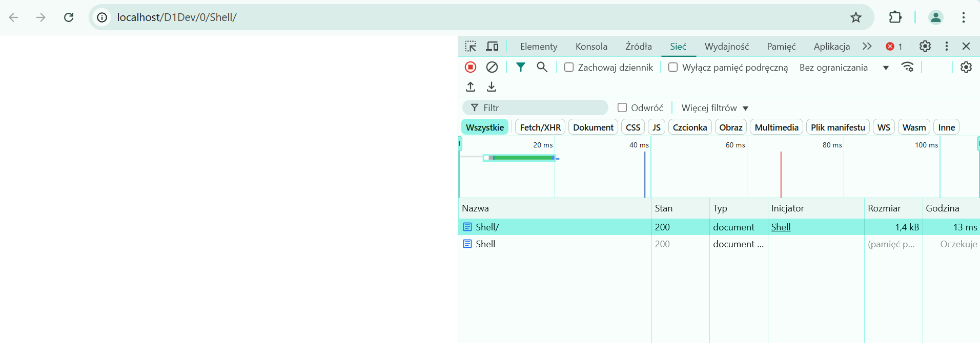The width and height of the screenshot is (980, 343).
Task: Click the address bar URL
Action: coord(177,17)
